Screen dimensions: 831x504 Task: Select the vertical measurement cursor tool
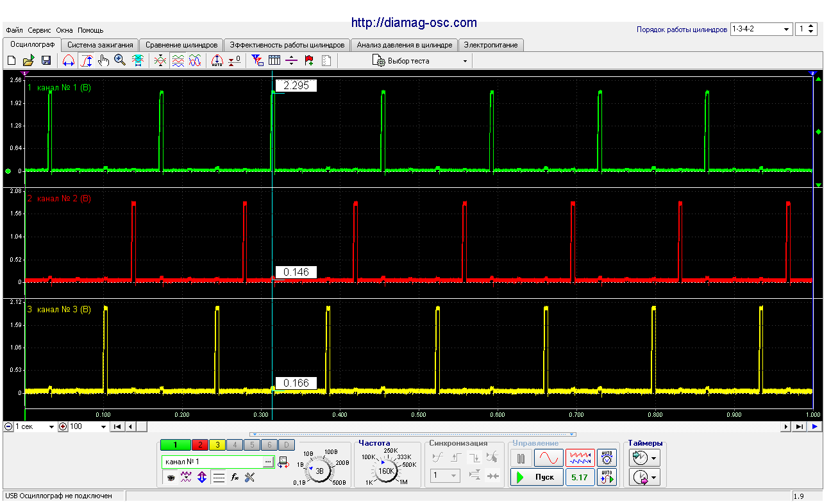[x=87, y=60]
